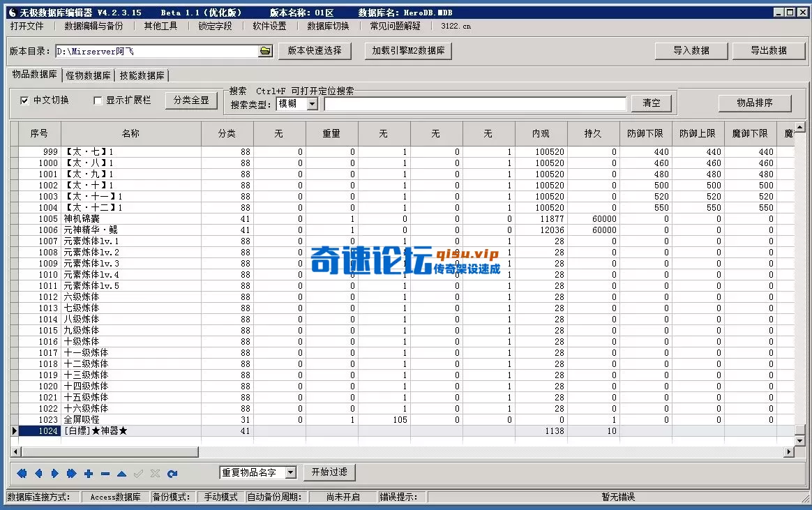Enable the 显示扩展栏 checkbox

(97, 100)
